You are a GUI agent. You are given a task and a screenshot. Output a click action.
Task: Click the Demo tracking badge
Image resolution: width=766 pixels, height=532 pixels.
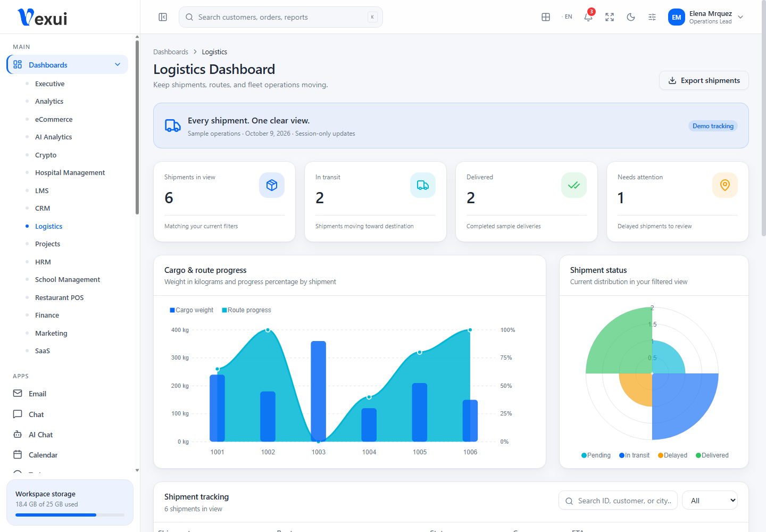pos(713,126)
